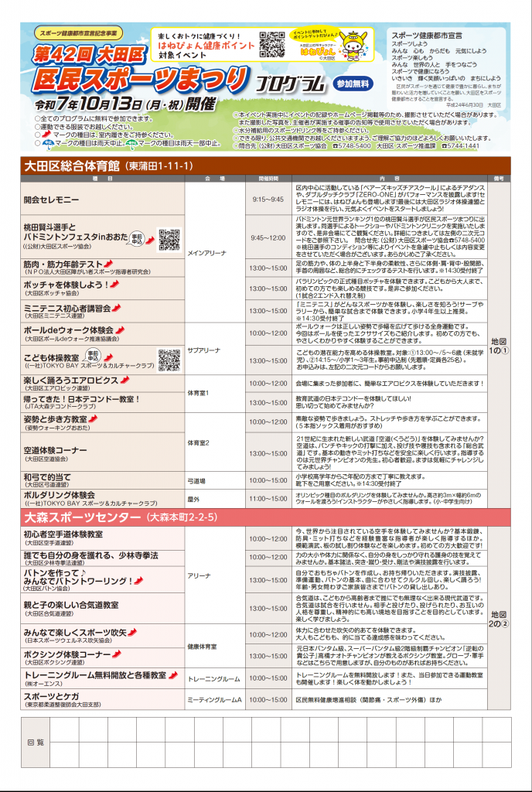
Task: Click the first umbrella icon for 雨天中止
Action: [x=47, y=143]
